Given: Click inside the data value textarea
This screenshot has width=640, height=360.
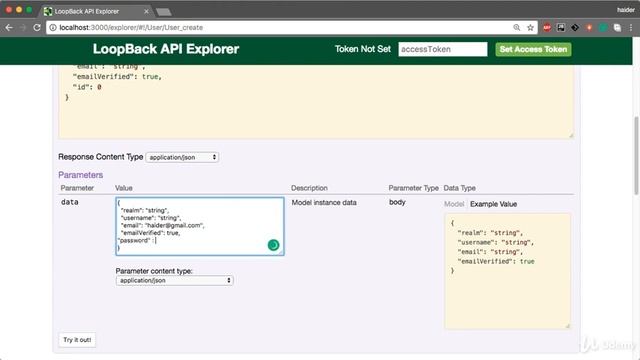Looking at the screenshot, I should click(200, 227).
